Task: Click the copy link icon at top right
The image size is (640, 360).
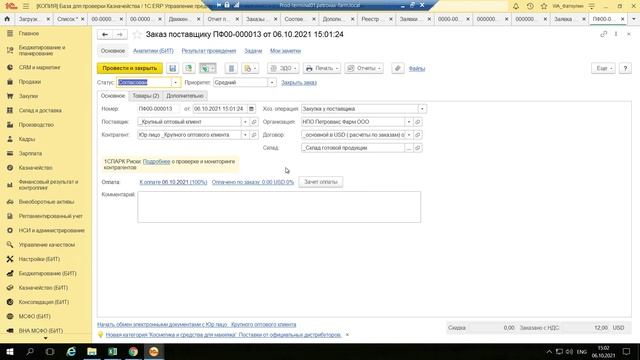Action: [x=603, y=34]
